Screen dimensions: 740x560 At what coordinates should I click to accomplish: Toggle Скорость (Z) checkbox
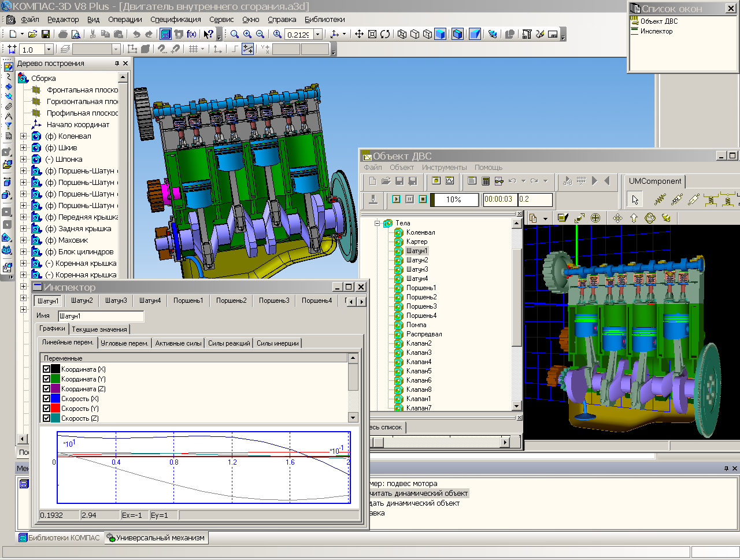pos(47,418)
